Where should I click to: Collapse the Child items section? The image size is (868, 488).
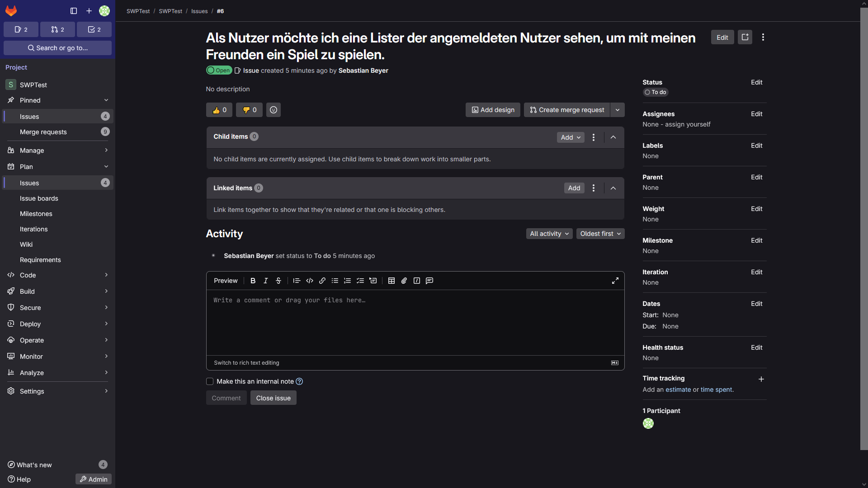[613, 137]
